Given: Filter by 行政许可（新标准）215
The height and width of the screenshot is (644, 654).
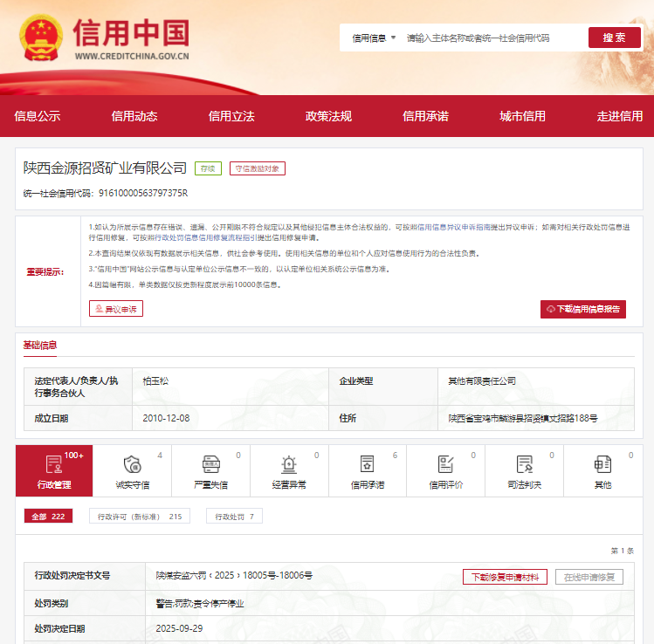Looking at the screenshot, I should [x=140, y=516].
